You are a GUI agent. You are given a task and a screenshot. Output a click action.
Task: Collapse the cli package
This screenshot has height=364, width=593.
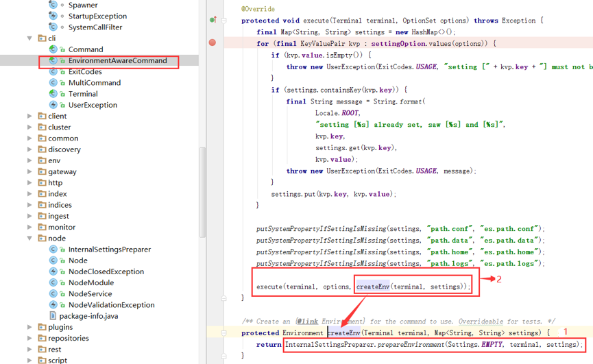pos(29,38)
